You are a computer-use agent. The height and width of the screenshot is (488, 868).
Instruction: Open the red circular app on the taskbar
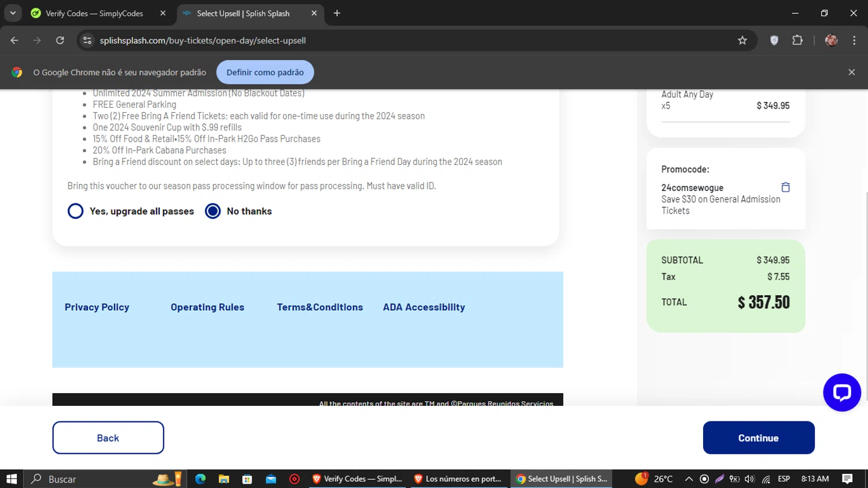295,479
